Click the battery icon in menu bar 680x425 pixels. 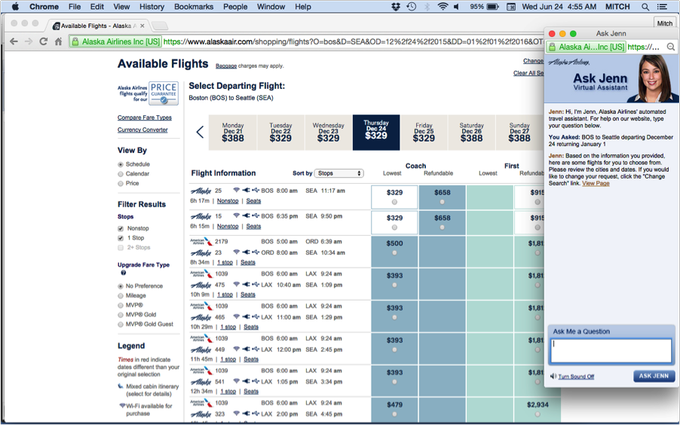pyautogui.click(x=493, y=7)
